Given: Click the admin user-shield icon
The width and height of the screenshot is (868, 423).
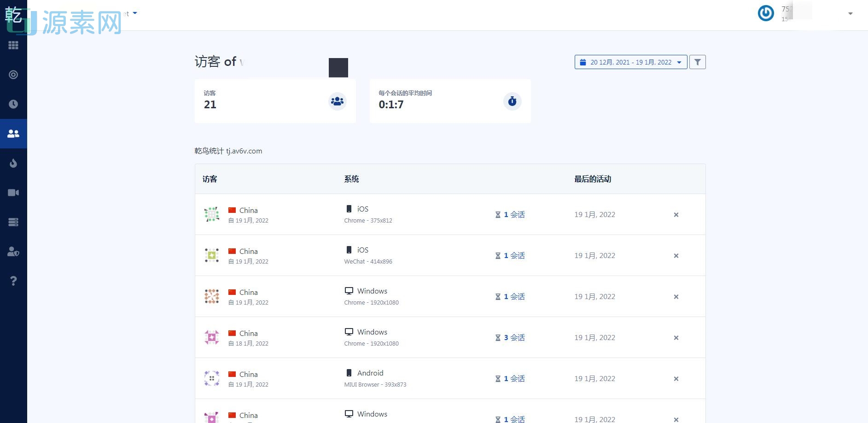Looking at the screenshot, I should 13,252.
